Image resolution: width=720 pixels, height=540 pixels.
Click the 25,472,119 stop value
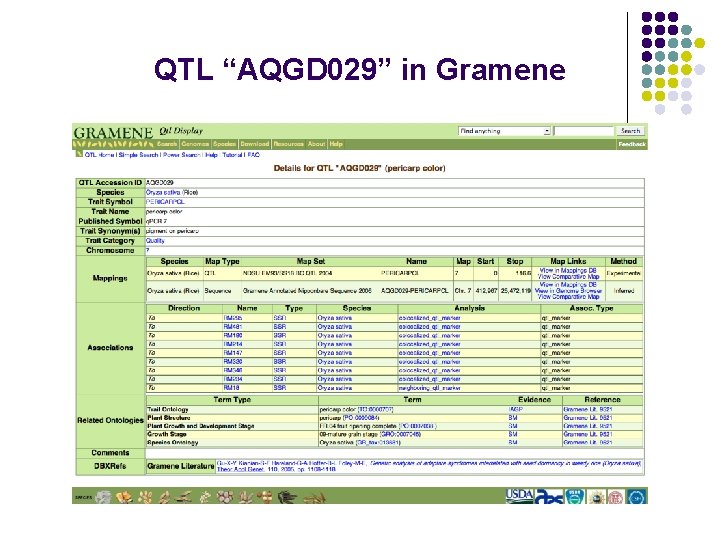516,291
